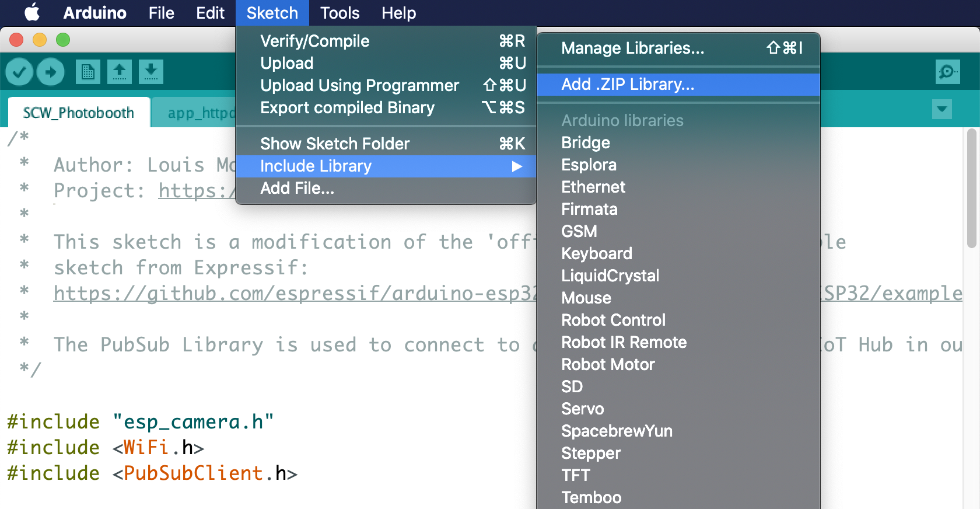Open the Serial Monitor icon
The height and width of the screenshot is (509, 980).
pos(948,72)
